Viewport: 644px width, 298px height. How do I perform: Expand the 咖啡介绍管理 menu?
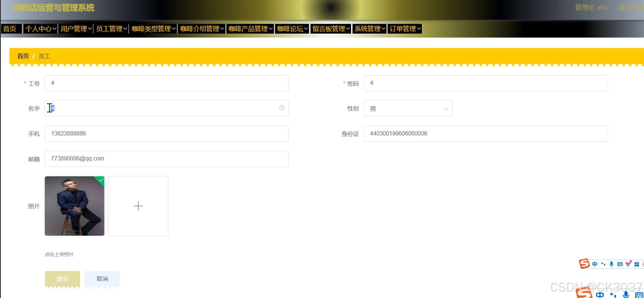pos(202,29)
